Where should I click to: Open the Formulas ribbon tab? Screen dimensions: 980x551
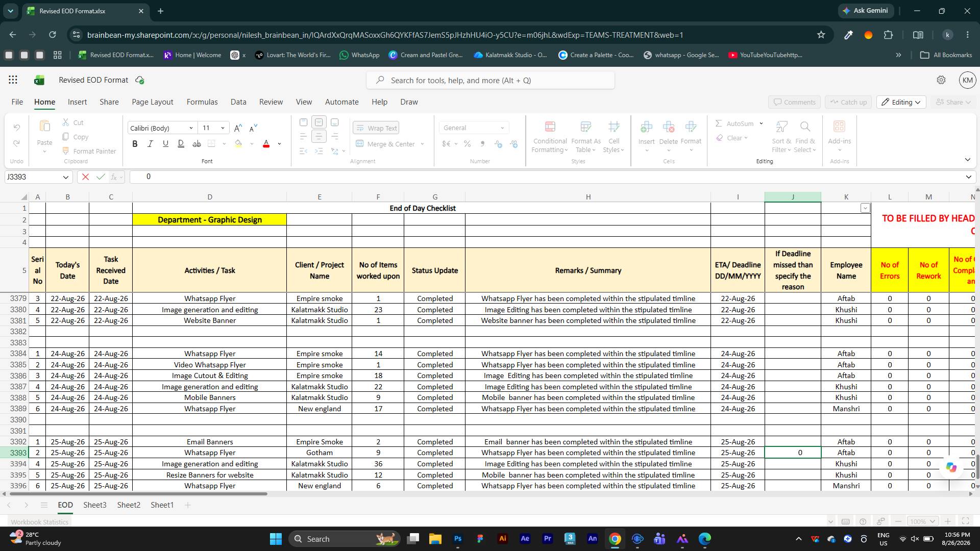[x=202, y=102]
